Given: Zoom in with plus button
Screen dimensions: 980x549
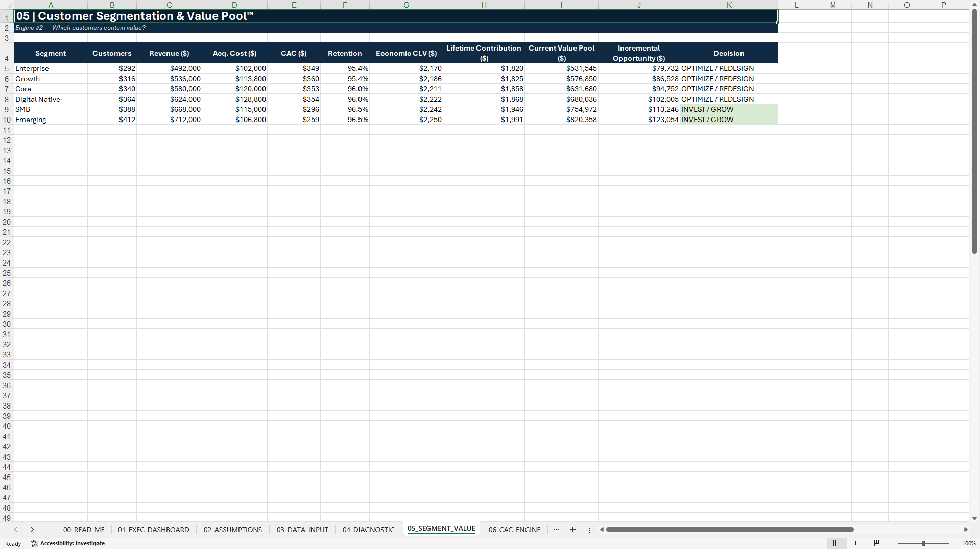Looking at the screenshot, I should click(953, 543).
